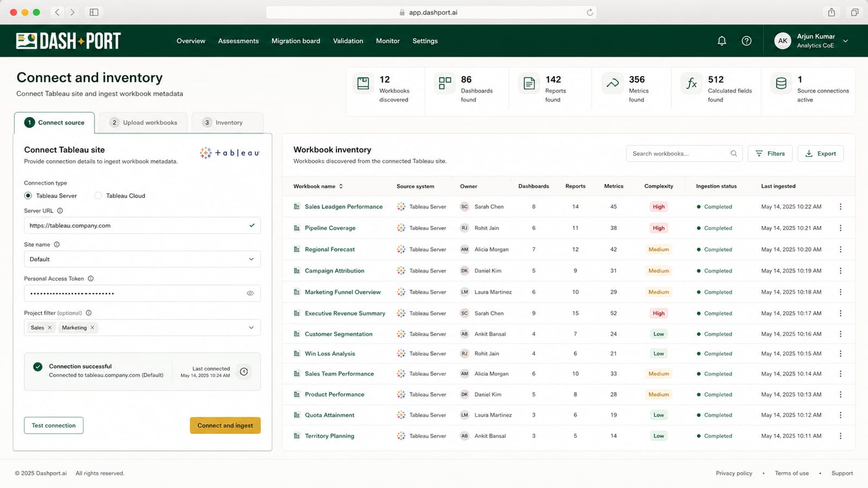
Task: Open row menu for Pipeline Coverage
Action: click(840, 228)
